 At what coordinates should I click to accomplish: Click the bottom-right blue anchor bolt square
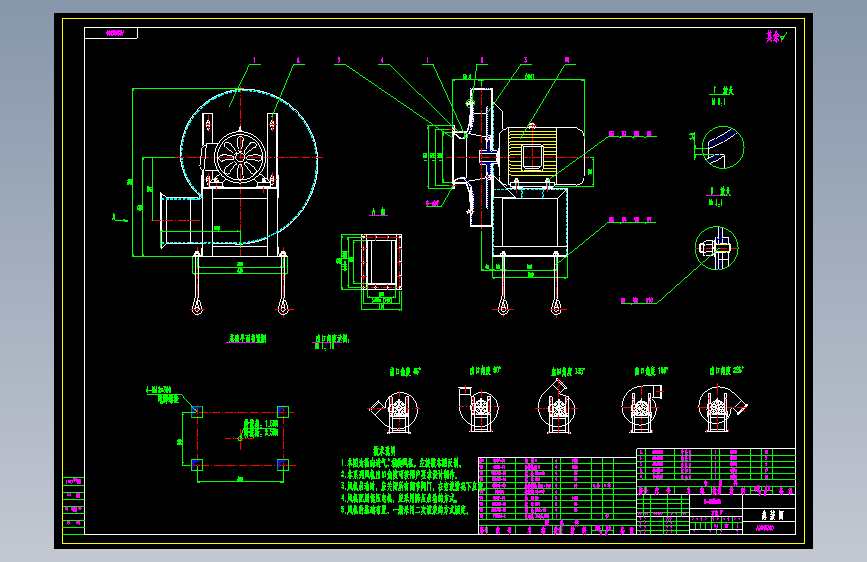click(x=283, y=465)
